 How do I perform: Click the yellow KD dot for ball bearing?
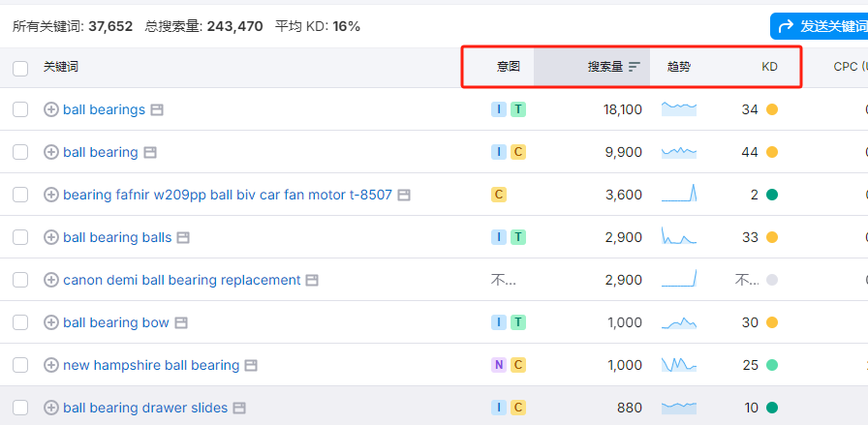(x=772, y=152)
